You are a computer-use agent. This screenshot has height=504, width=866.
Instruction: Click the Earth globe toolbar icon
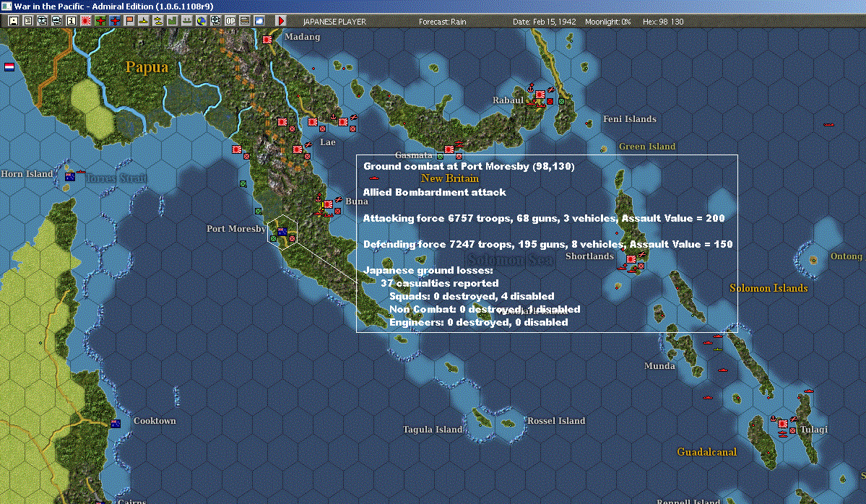(x=202, y=21)
